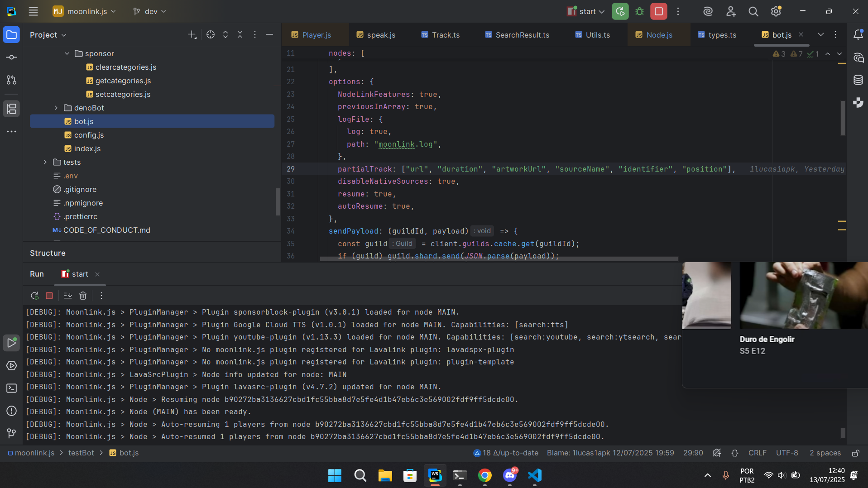Open the Notifications bell panel
The height and width of the screenshot is (488, 868).
pos(858,35)
